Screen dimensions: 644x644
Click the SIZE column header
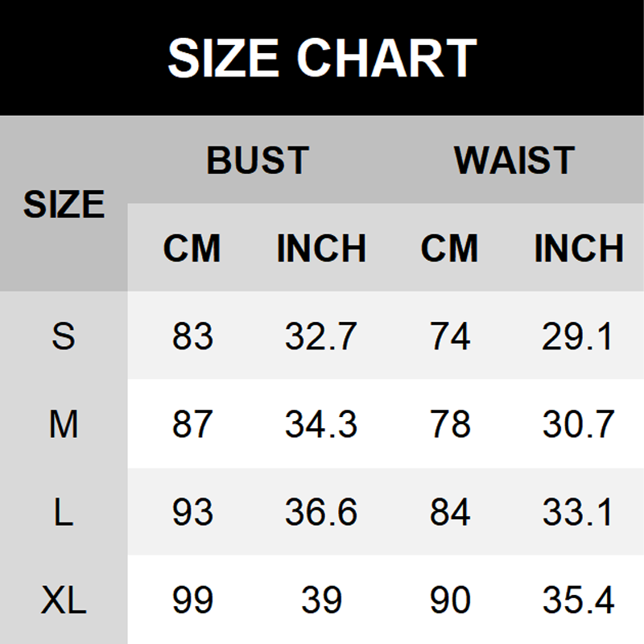(64, 204)
